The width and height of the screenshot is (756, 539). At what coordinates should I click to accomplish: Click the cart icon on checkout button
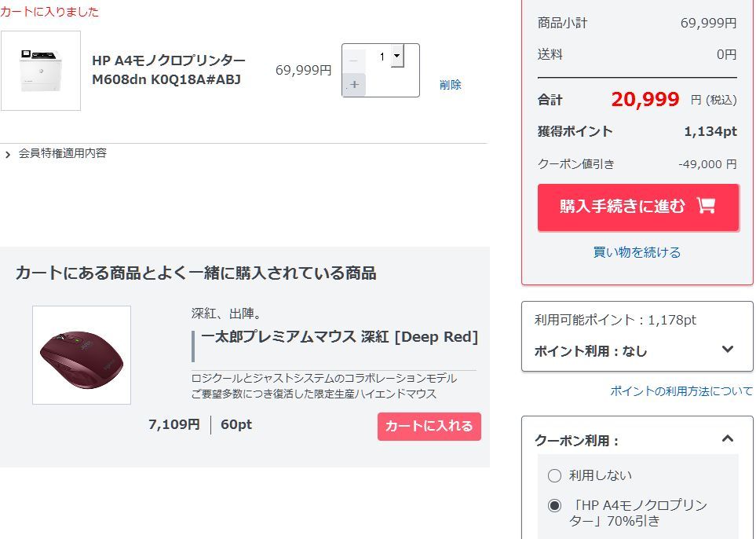pyautogui.click(x=706, y=206)
